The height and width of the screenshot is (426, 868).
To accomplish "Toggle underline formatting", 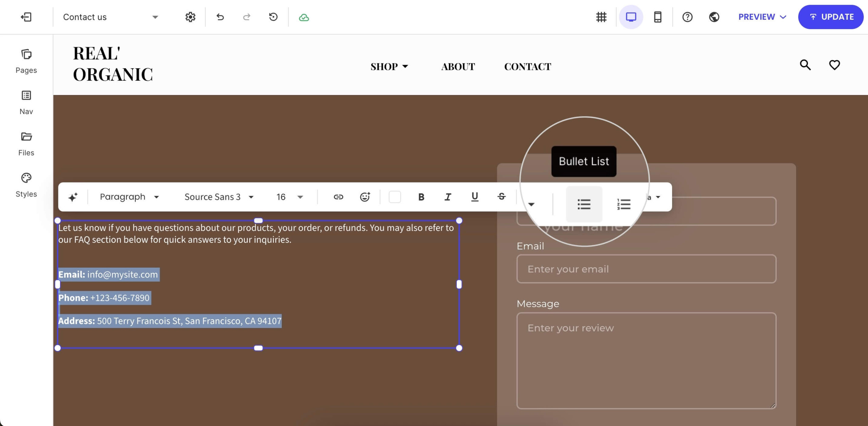I will [475, 197].
